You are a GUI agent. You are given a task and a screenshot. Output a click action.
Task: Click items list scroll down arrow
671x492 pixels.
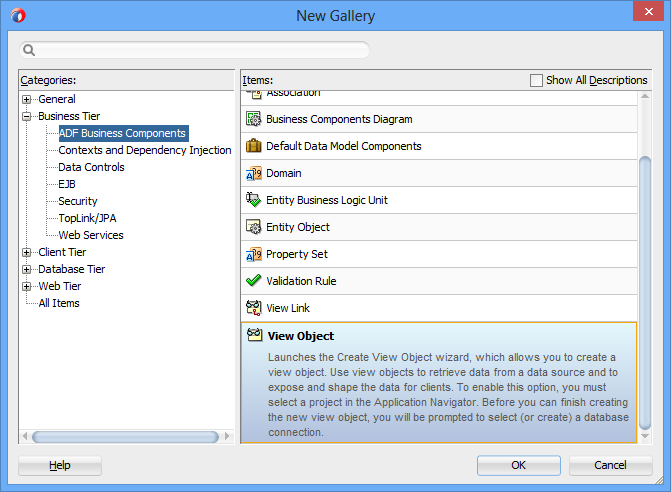(x=645, y=436)
